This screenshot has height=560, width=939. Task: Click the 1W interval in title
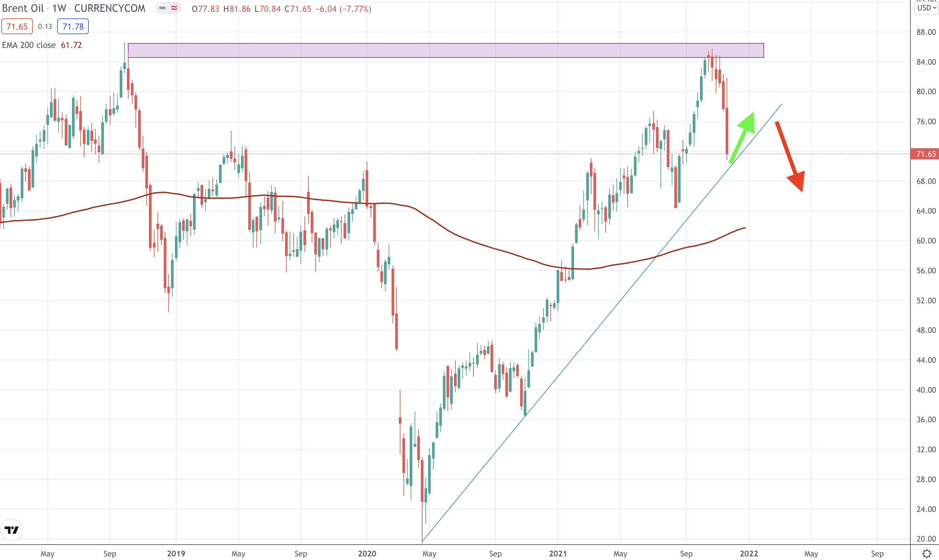click(59, 8)
